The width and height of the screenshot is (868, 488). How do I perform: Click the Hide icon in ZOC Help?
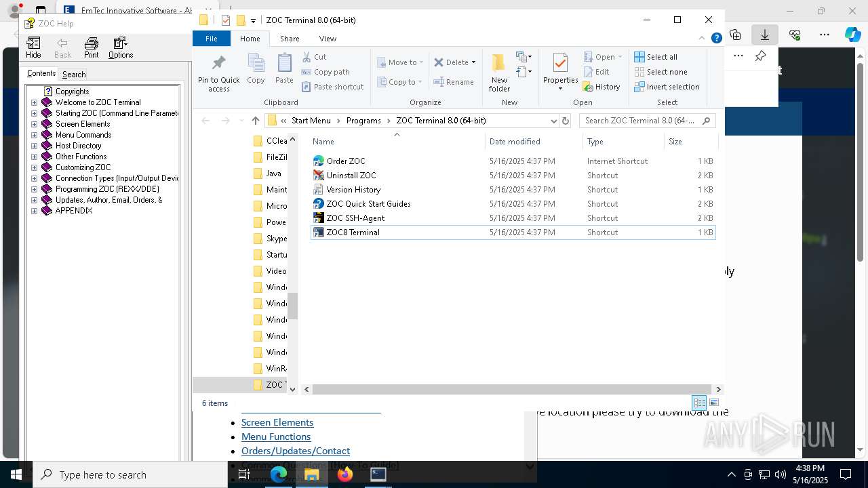click(33, 47)
